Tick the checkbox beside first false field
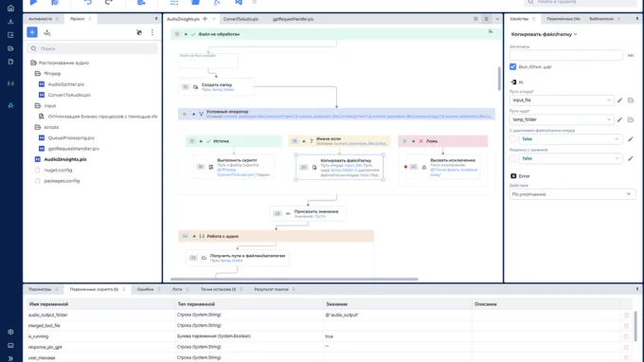This screenshot has width=644, height=362. coord(513,139)
